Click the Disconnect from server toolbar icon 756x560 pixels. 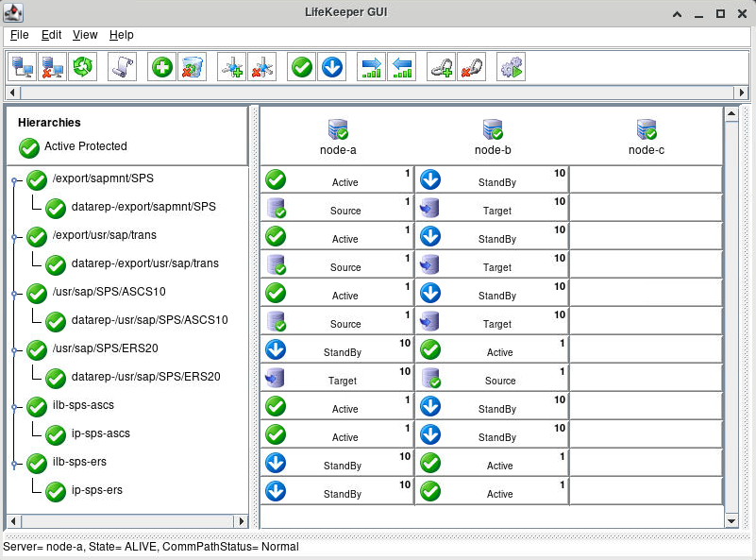coord(52,67)
